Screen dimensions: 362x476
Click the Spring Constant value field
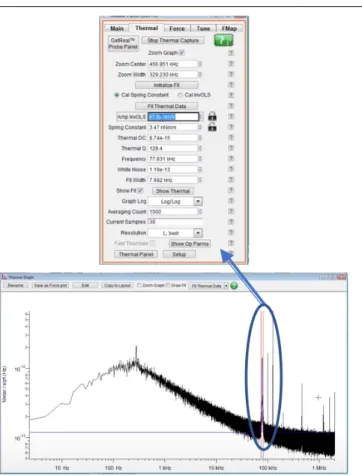[173, 127]
